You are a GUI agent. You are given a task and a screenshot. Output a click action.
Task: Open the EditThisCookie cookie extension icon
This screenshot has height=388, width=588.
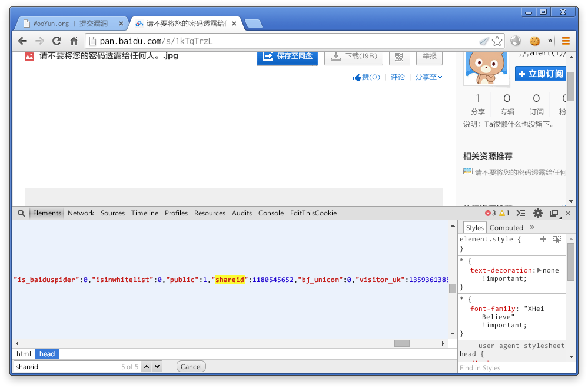point(535,41)
